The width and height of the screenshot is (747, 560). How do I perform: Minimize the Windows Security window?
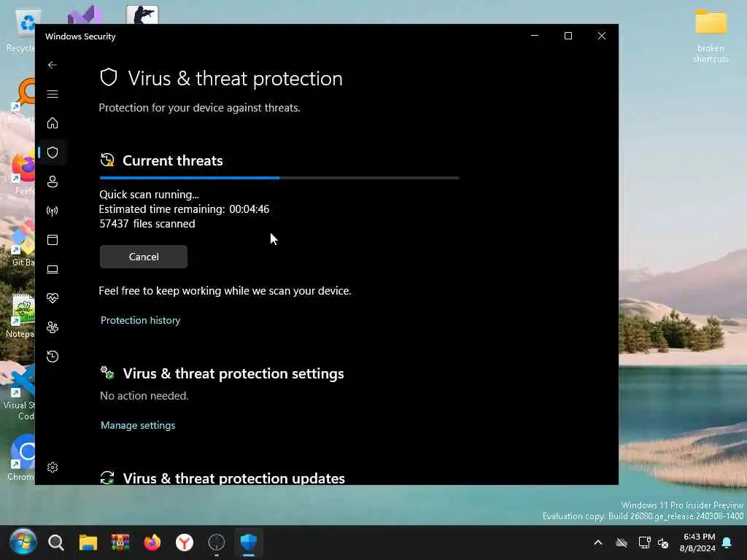(535, 36)
